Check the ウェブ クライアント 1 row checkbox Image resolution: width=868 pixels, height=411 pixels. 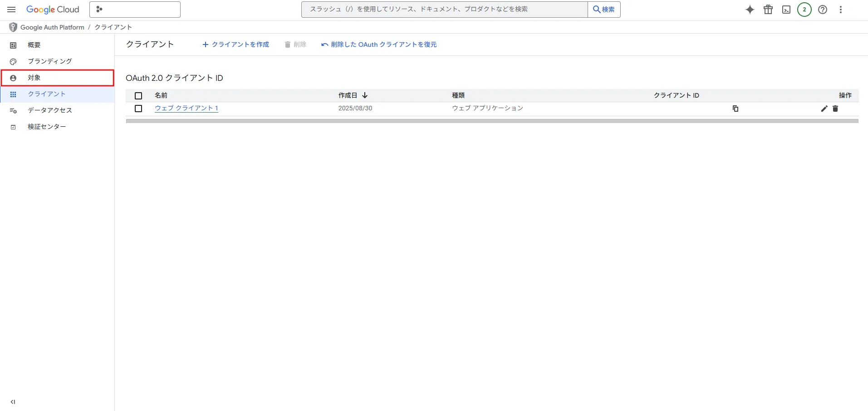click(x=138, y=109)
